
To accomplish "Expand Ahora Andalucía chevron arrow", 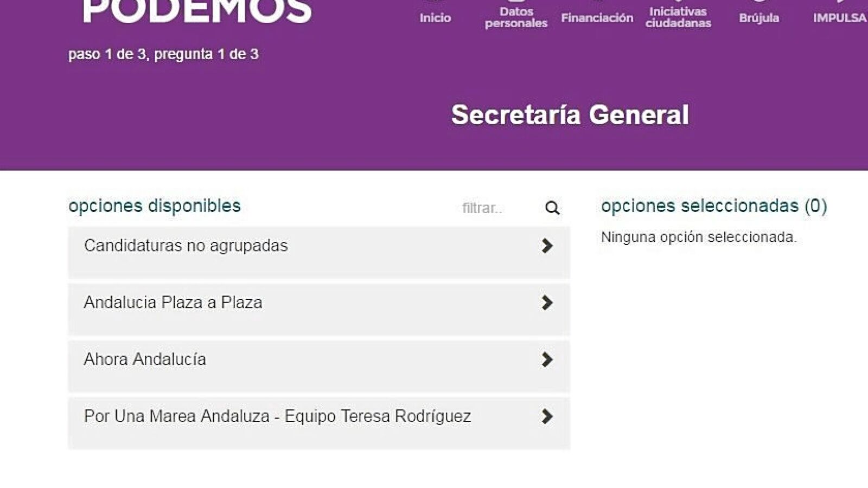I will point(547,359).
